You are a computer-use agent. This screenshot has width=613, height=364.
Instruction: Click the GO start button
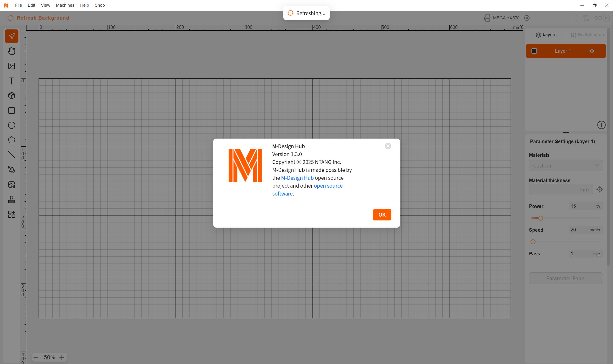(602, 18)
